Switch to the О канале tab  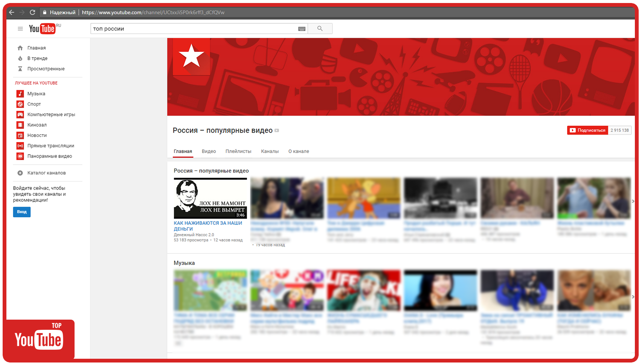[298, 151]
